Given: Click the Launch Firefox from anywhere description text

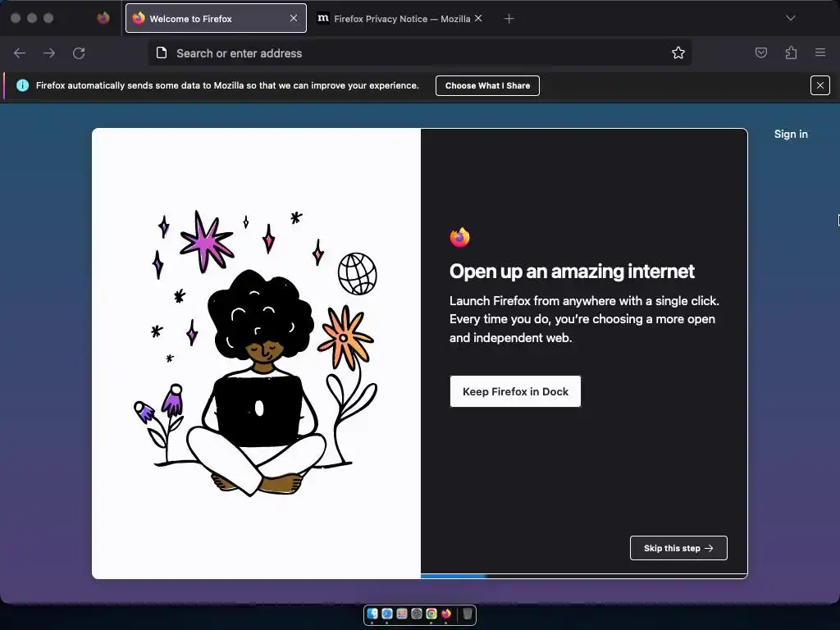Looking at the screenshot, I should point(584,319).
